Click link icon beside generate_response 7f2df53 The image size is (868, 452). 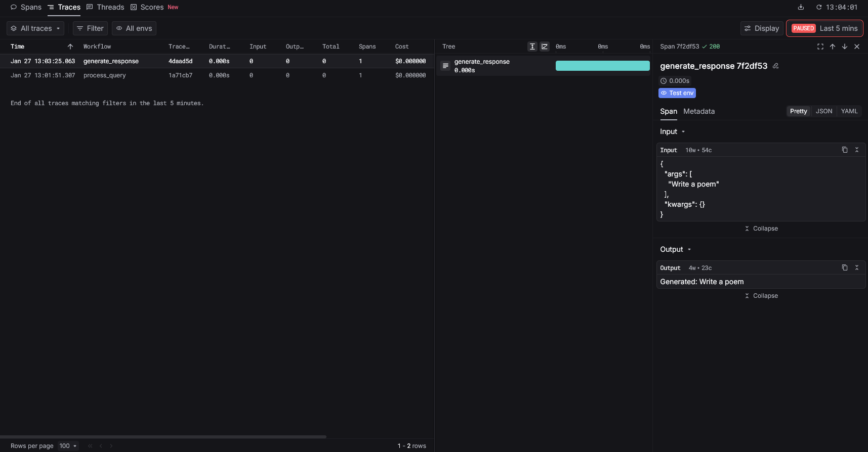(775, 66)
